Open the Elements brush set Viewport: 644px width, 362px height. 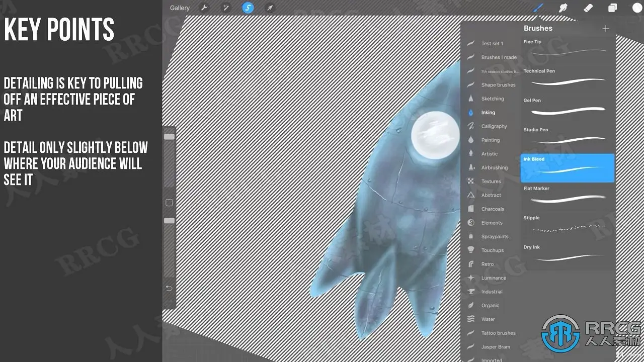click(491, 223)
